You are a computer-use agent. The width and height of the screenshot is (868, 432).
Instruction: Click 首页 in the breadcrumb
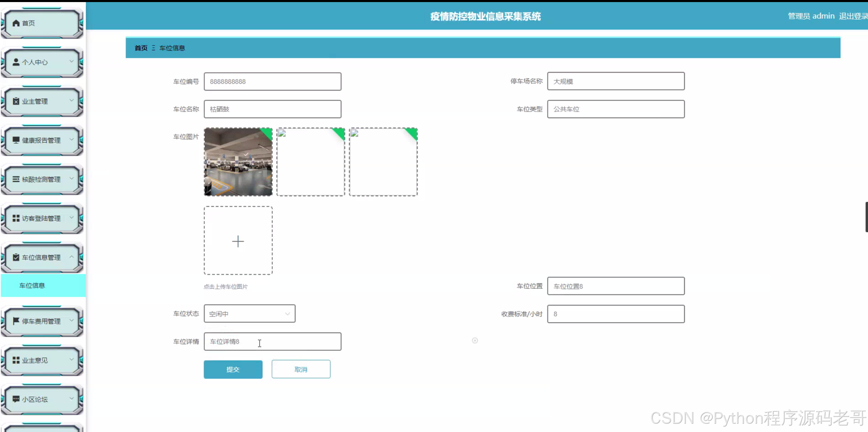(x=141, y=48)
